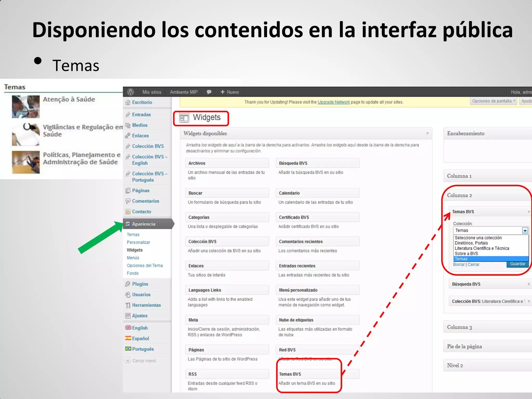Click Guardar to save widget

[x=517, y=264]
